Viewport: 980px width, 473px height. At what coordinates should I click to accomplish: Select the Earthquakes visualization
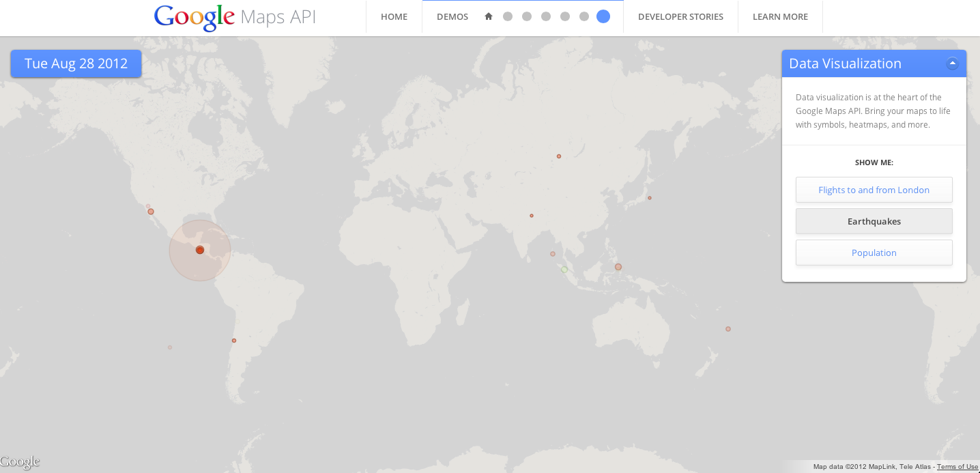pyautogui.click(x=874, y=221)
